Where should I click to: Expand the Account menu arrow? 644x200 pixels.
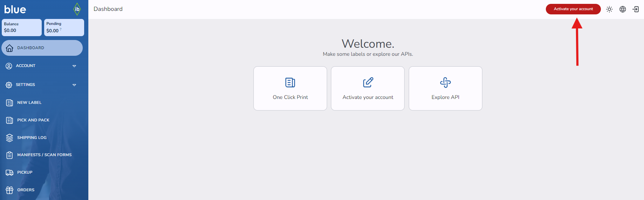coord(74,66)
